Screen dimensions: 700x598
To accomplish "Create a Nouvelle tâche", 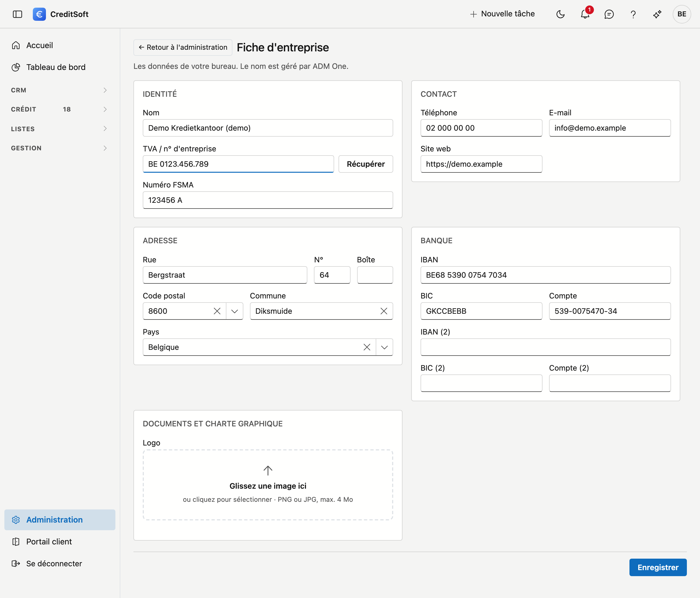I will pos(502,14).
